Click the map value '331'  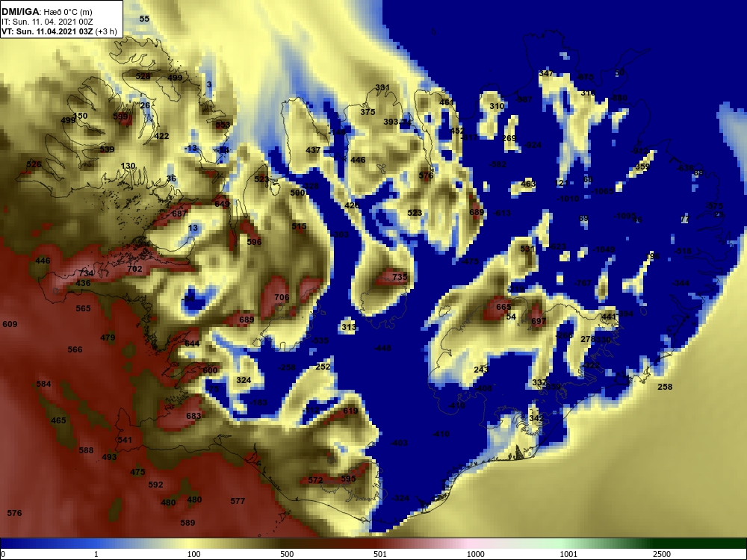(x=382, y=87)
